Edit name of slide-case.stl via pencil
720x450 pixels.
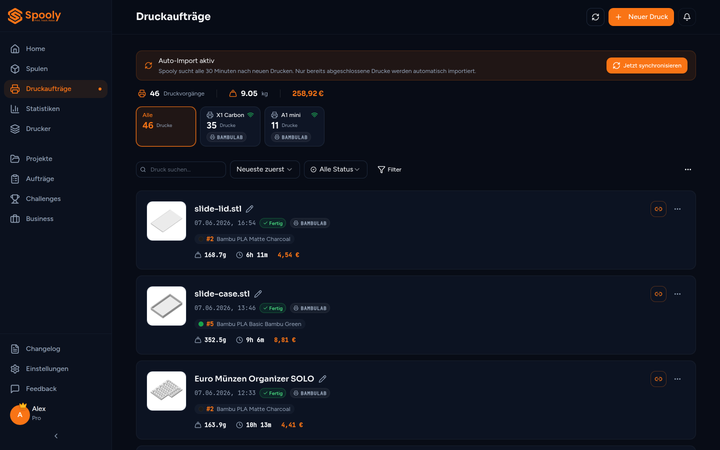(258, 294)
